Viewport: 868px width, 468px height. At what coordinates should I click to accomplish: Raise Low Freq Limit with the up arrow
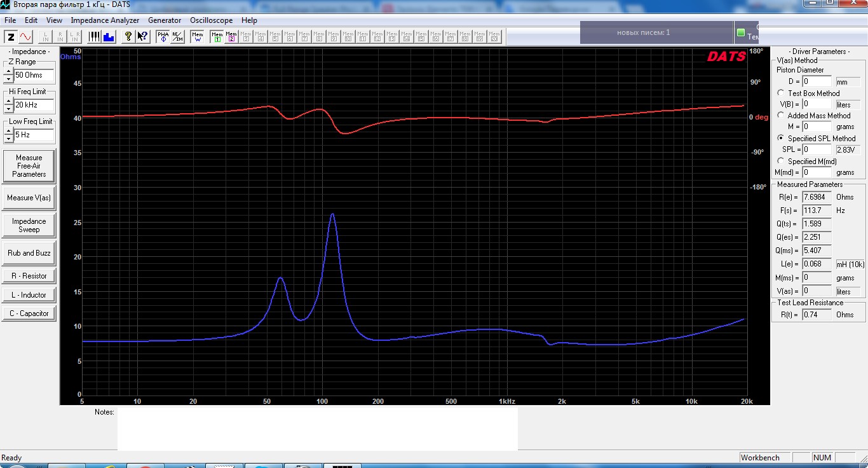click(x=8, y=132)
